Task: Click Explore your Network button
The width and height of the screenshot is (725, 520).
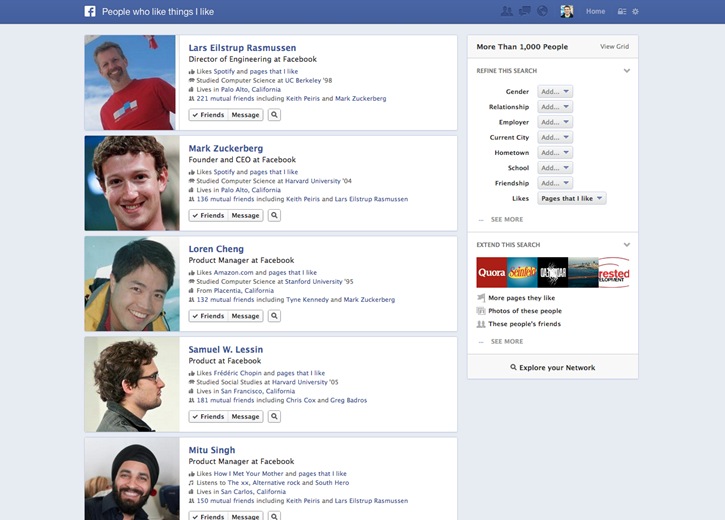Action: [x=552, y=368]
